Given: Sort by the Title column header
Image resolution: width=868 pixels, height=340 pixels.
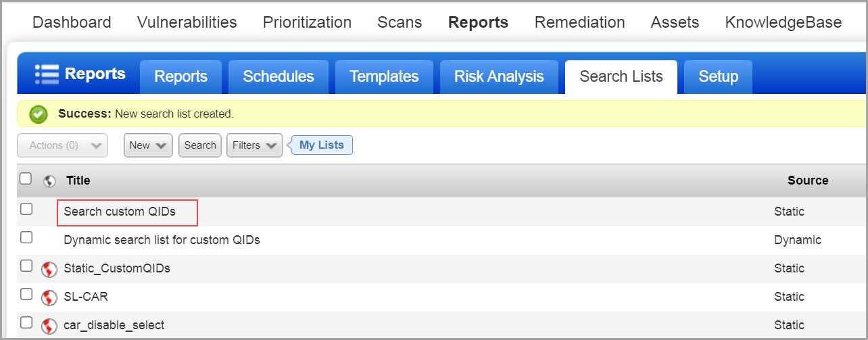Looking at the screenshot, I should pos(78,180).
